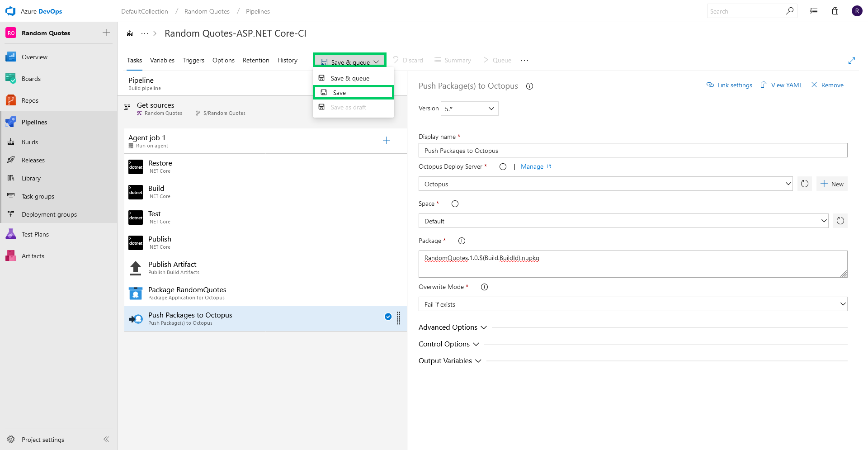Go to DefaultCollection breadcrumb
This screenshot has height=450, width=868.
pyautogui.click(x=145, y=11)
